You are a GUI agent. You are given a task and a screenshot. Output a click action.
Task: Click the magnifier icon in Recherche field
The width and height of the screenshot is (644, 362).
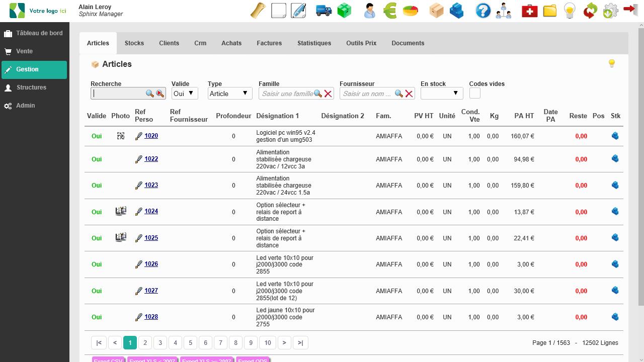pos(150,94)
